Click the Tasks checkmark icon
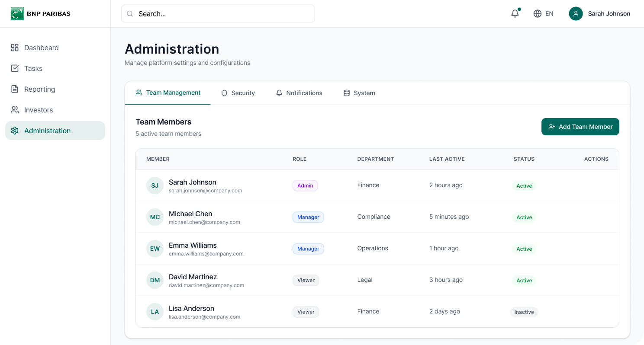The height and width of the screenshot is (345, 644). pyautogui.click(x=15, y=68)
